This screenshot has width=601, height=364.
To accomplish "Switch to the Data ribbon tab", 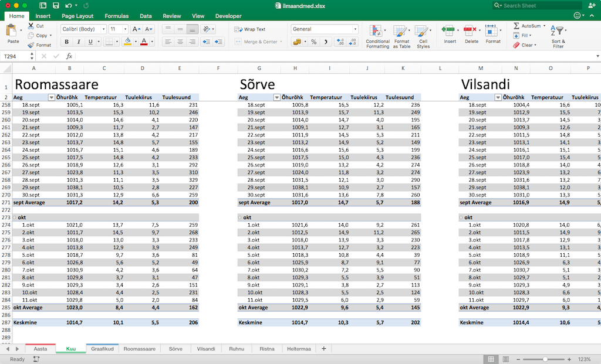I will click(x=146, y=16).
